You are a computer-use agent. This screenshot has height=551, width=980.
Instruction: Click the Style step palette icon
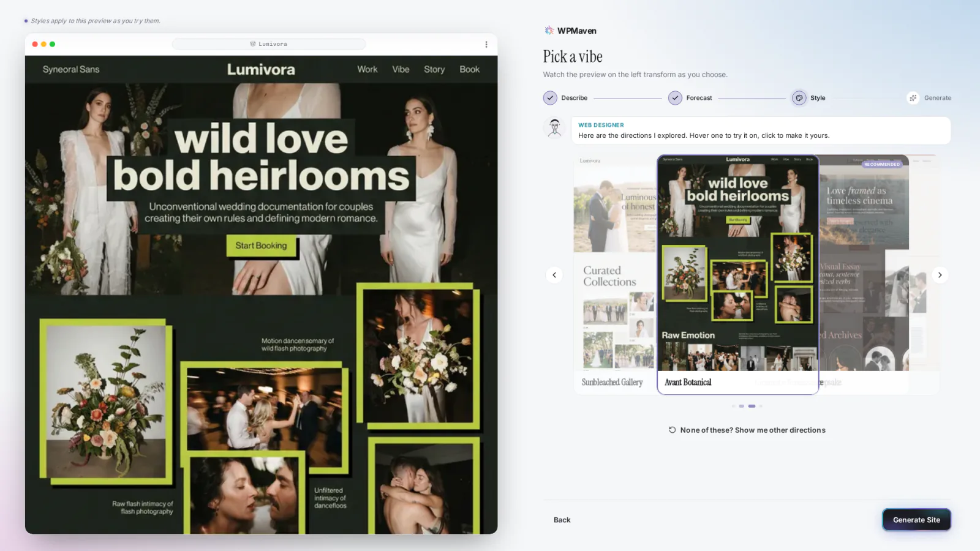[x=799, y=98]
